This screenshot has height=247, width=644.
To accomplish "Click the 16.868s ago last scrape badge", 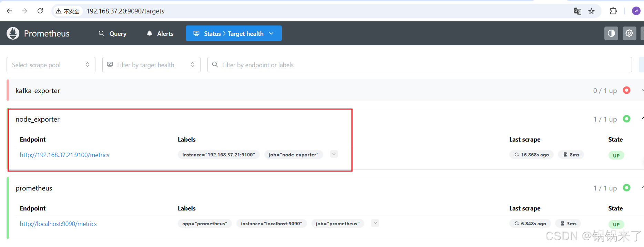I will point(531,155).
